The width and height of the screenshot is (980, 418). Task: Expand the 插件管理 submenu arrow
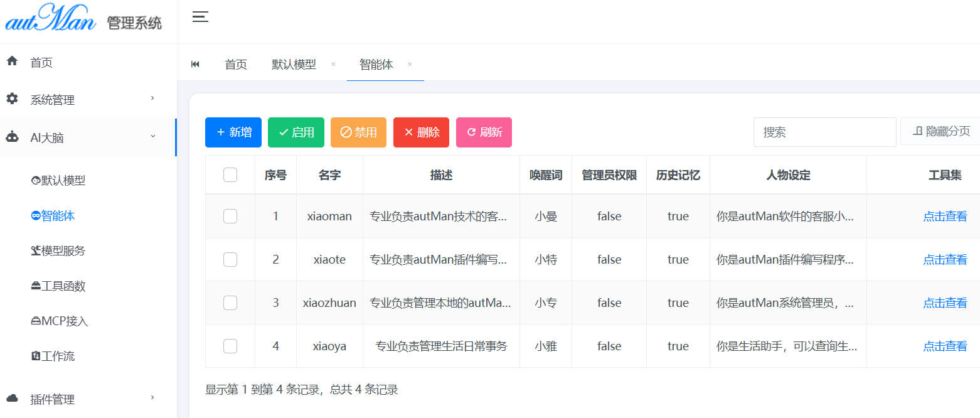(x=152, y=397)
